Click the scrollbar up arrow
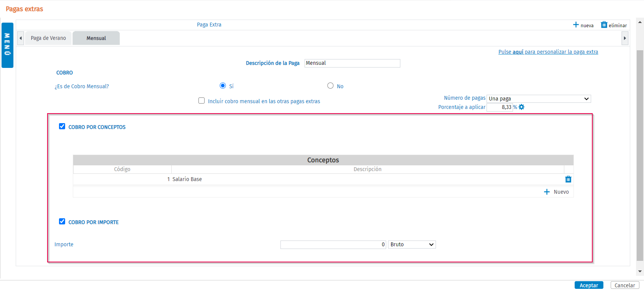The image size is (644, 290). [640, 22]
